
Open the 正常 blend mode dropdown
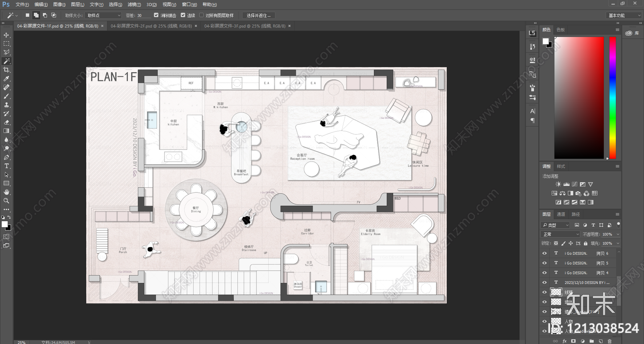[x=561, y=234]
